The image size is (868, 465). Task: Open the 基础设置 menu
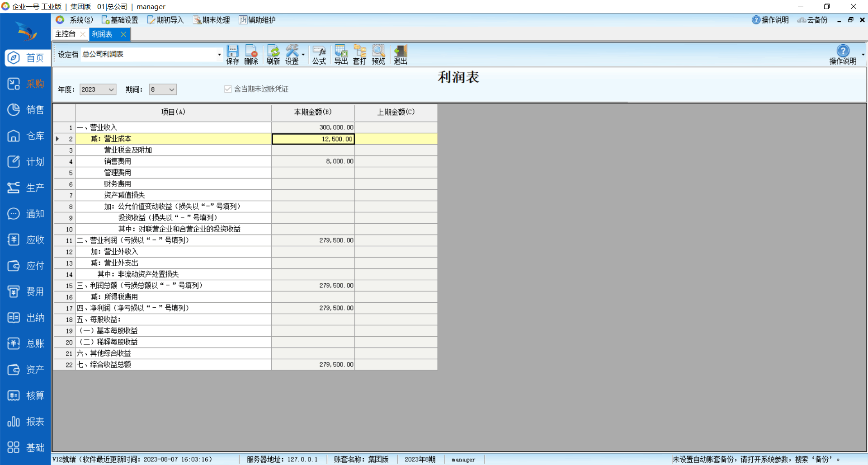click(120, 20)
